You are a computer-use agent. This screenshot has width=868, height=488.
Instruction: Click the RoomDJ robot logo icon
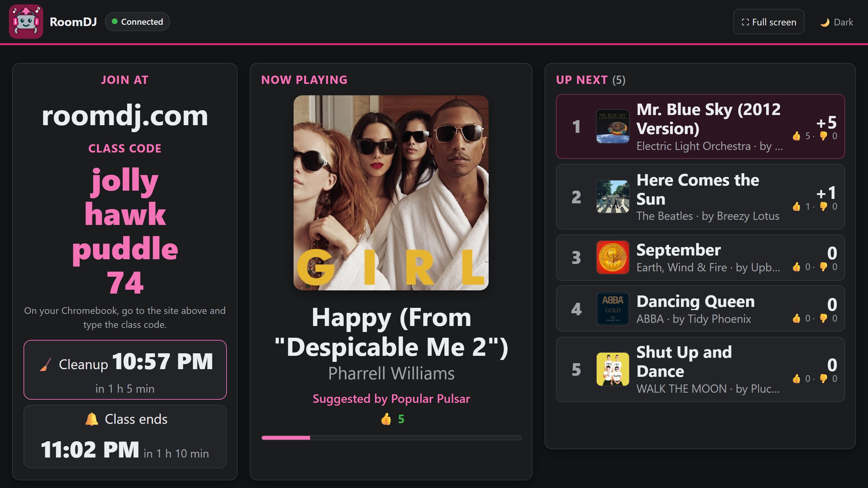click(26, 22)
